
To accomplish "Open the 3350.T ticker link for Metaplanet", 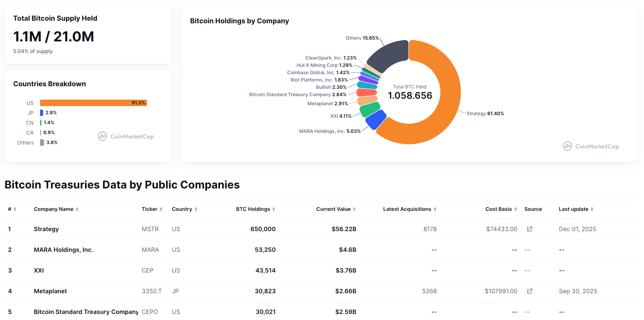I will (x=152, y=291).
